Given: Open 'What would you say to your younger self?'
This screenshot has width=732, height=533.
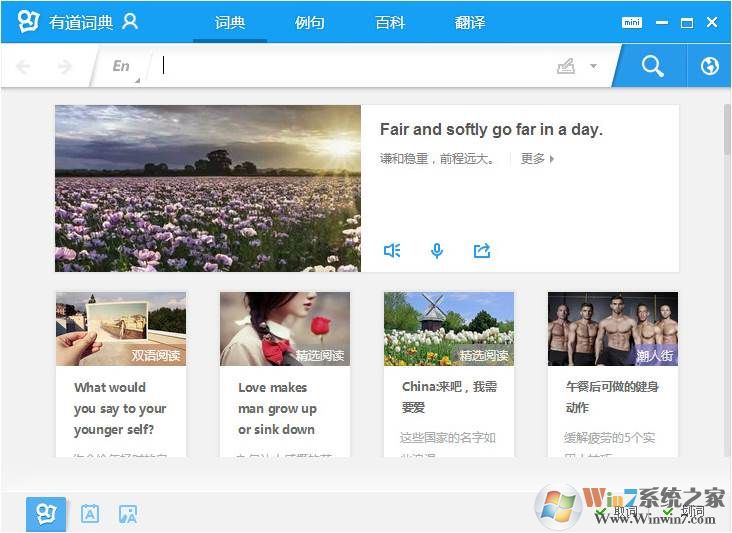Looking at the screenshot, I should tap(120, 408).
